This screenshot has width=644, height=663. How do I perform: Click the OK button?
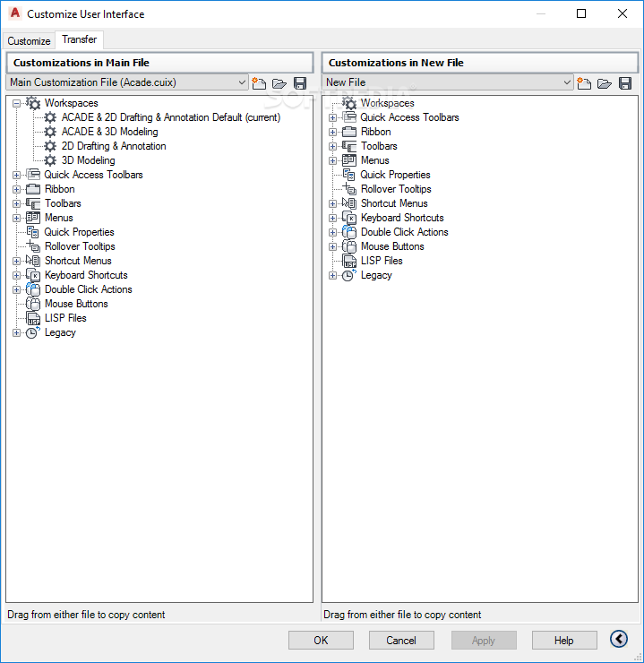(321, 641)
